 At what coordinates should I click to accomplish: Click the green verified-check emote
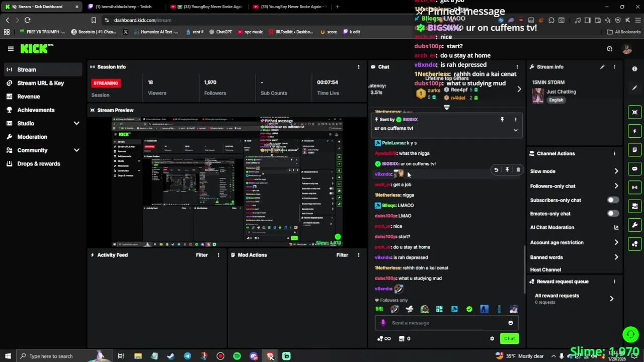[469, 309]
